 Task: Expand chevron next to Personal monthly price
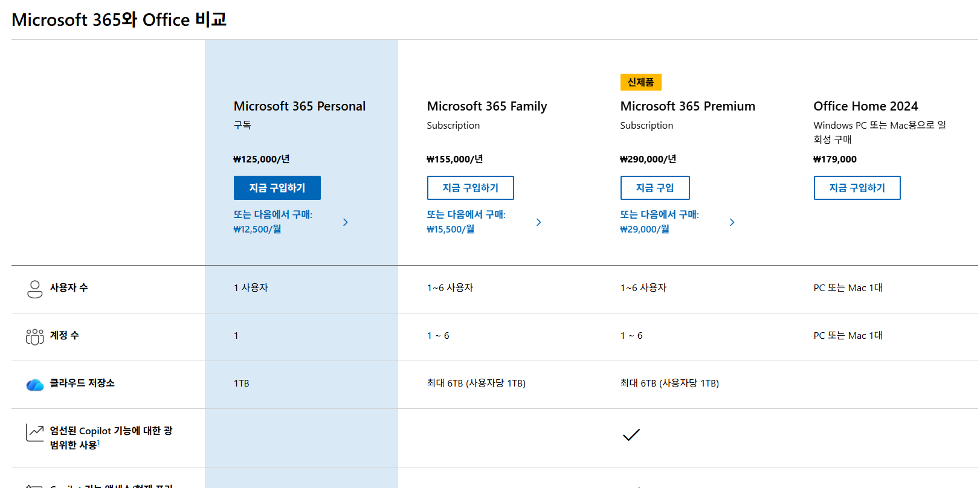point(346,222)
